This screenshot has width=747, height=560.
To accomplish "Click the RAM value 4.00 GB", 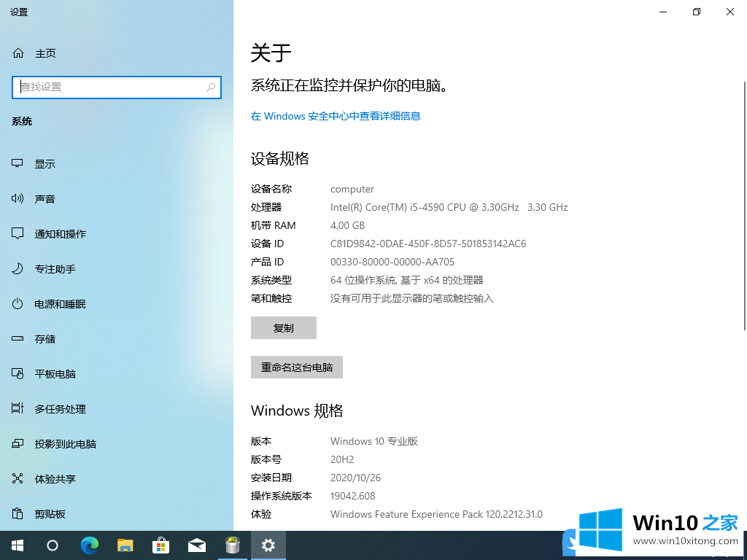I will click(348, 225).
